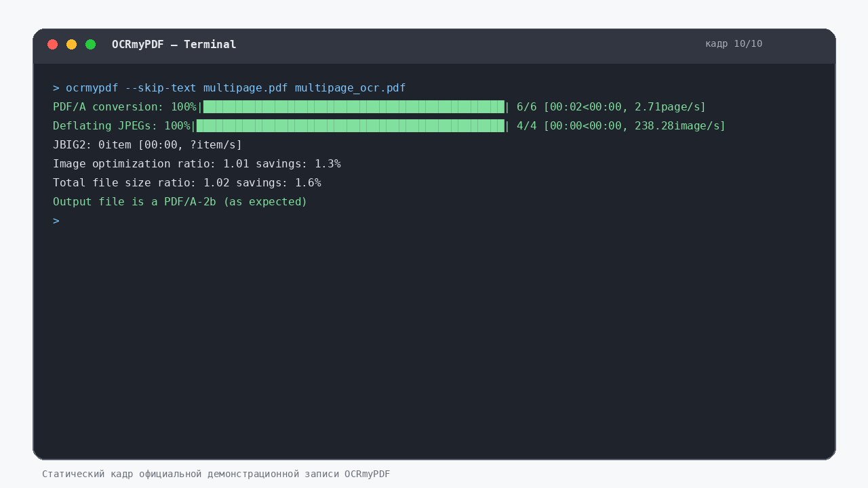
Task: Click the '4/4 [00:00<00:00, 238.28image/s]' stats
Action: (x=621, y=126)
